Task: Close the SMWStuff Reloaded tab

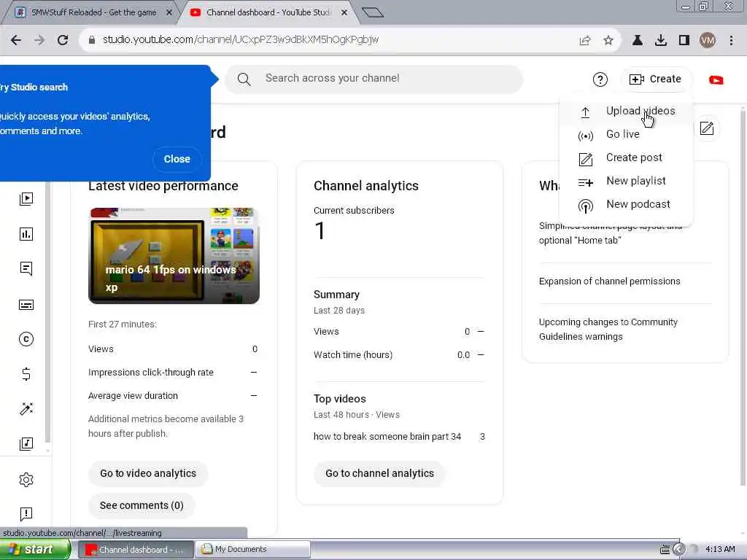Action: pos(169,12)
